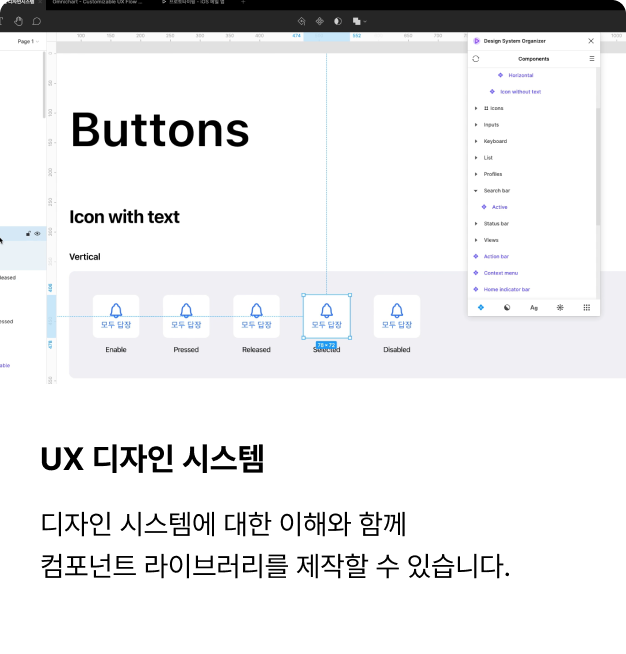This screenshot has height=654, width=626.
Task: Expand the Inputs folder arrow
Action: (x=476, y=125)
